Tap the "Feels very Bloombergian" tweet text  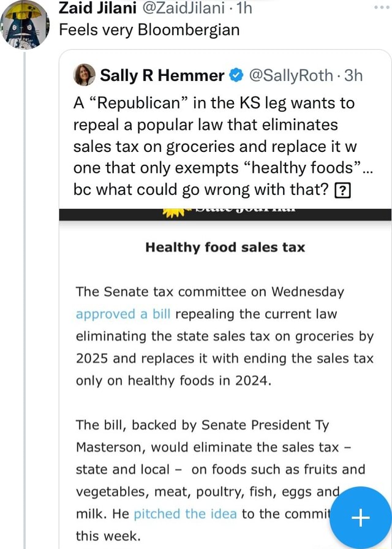[x=149, y=29]
